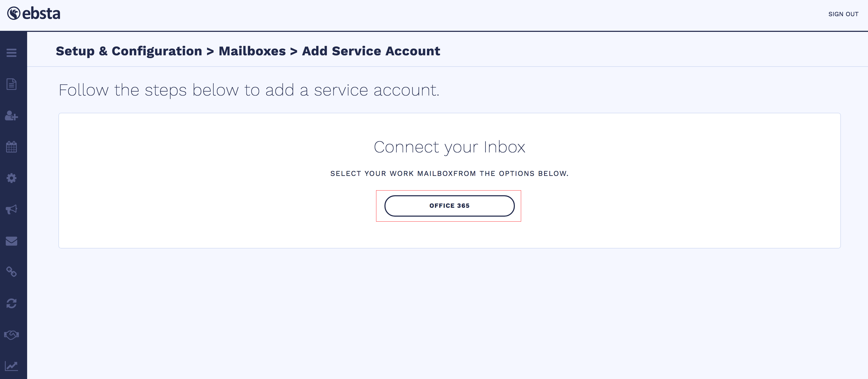Click the Add Service Account breadcrumb text
Screen dimensions: 868x379
pos(371,51)
